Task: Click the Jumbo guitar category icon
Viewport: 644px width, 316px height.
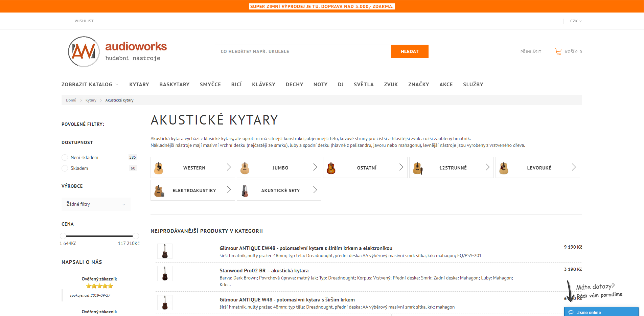Action: (x=245, y=168)
